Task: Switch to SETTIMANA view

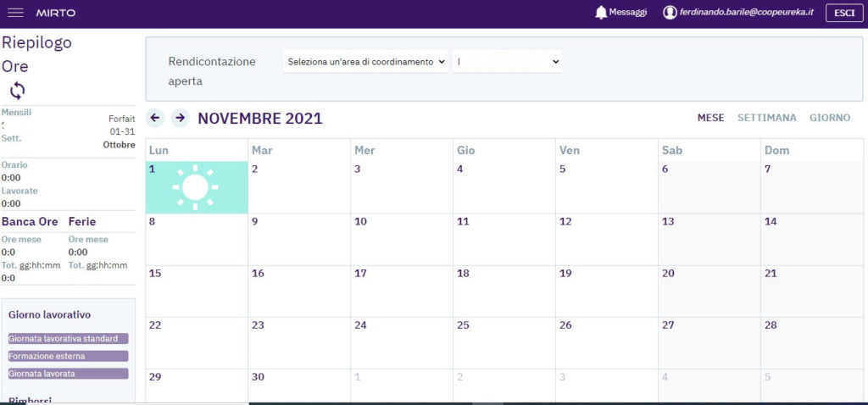Action: (x=766, y=118)
